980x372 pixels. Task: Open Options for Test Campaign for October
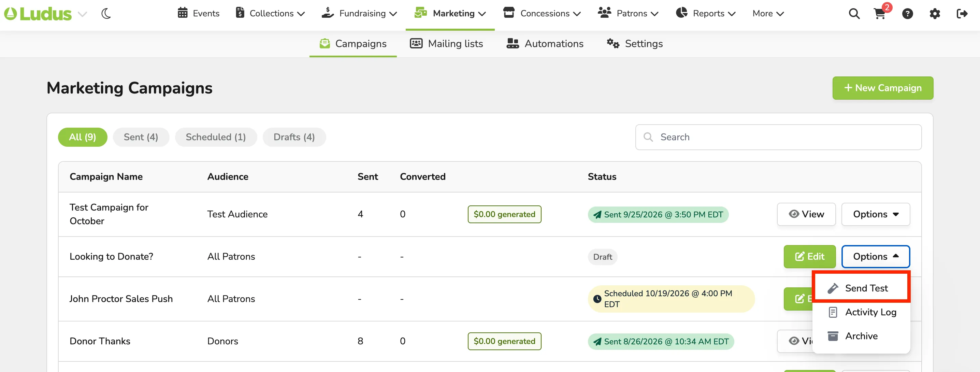pyautogui.click(x=875, y=214)
